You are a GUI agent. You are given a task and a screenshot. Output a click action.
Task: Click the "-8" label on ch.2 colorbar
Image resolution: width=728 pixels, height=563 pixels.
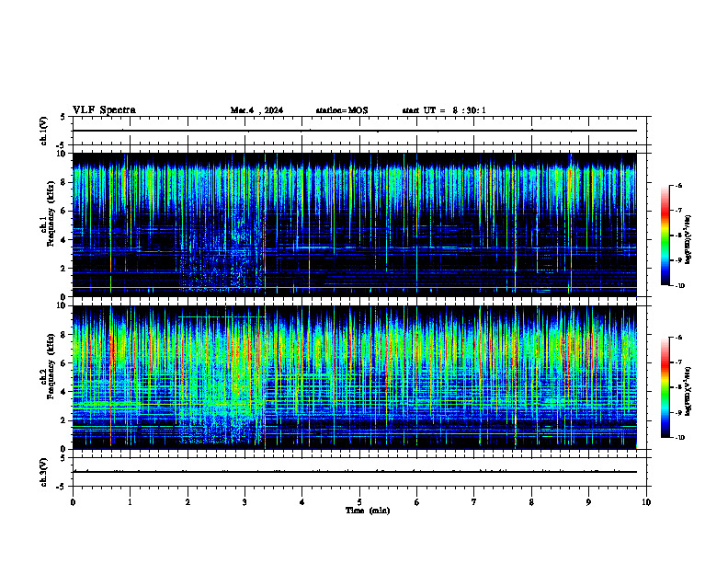[678, 387]
